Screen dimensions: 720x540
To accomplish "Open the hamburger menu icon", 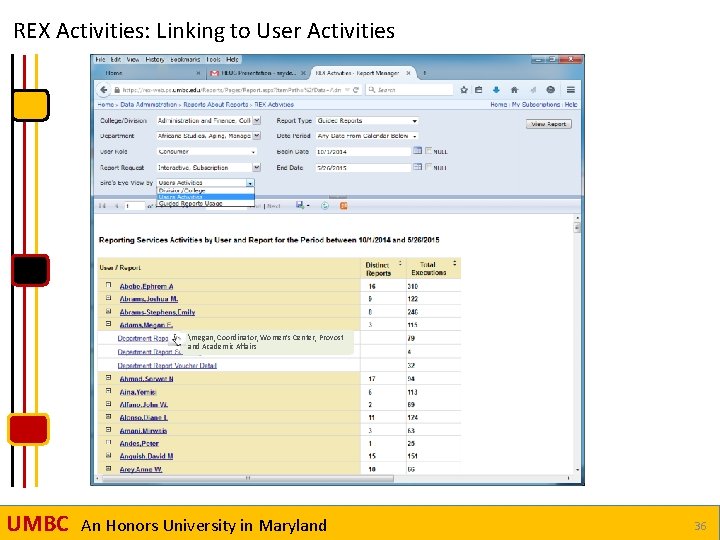I will 570,90.
